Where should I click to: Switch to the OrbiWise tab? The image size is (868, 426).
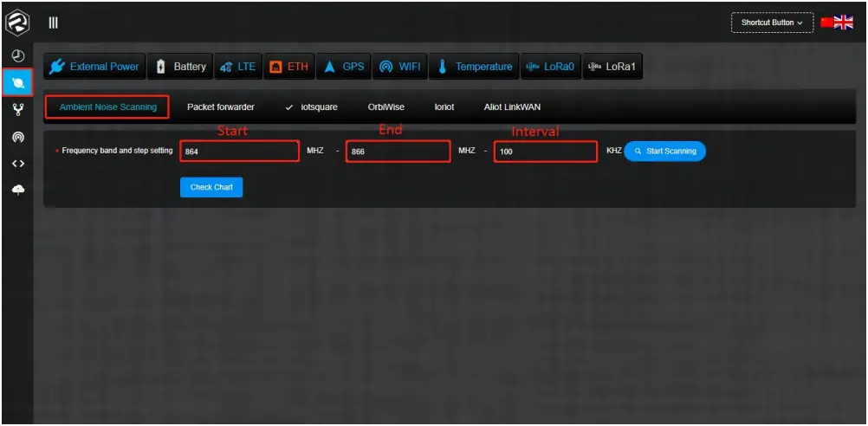point(385,107)
